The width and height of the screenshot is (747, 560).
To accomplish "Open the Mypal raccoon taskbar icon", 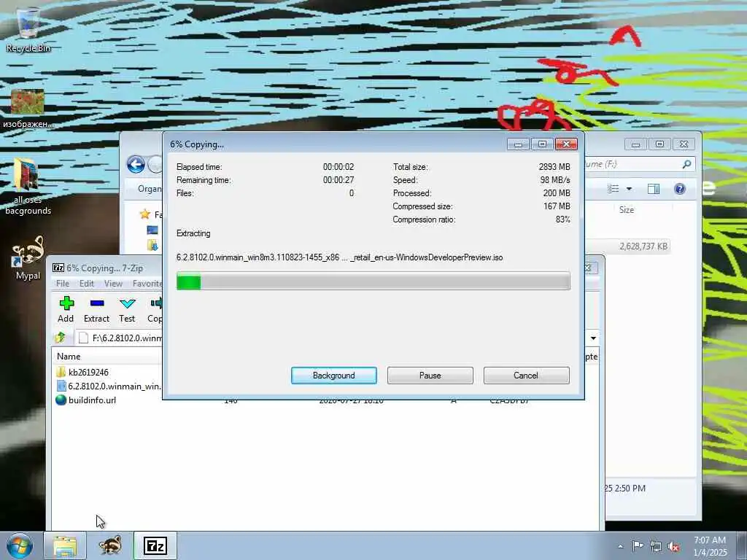I will pos(110,545).
